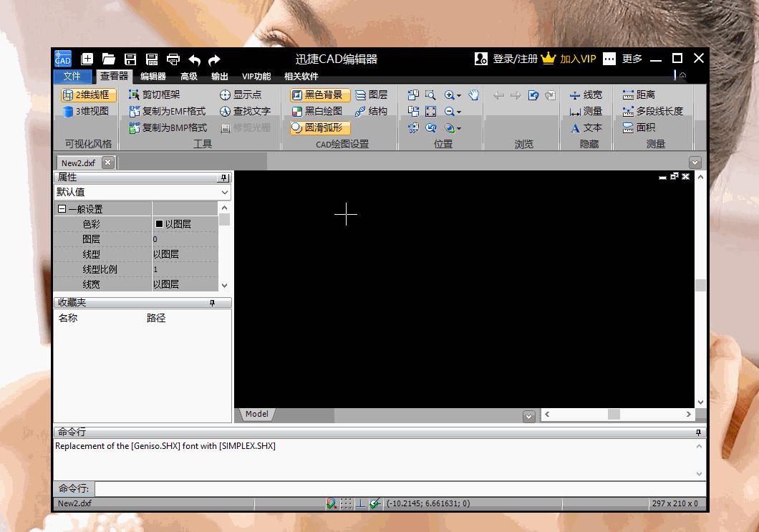Toggle the 黑色背景 black background option

point(320,95)
